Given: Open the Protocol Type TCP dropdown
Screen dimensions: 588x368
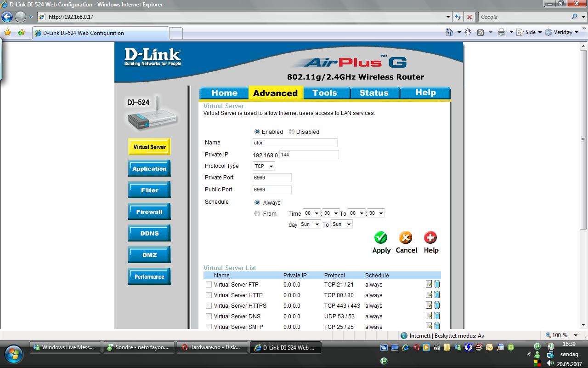Looking at the screenshot, I should (264, 166).
